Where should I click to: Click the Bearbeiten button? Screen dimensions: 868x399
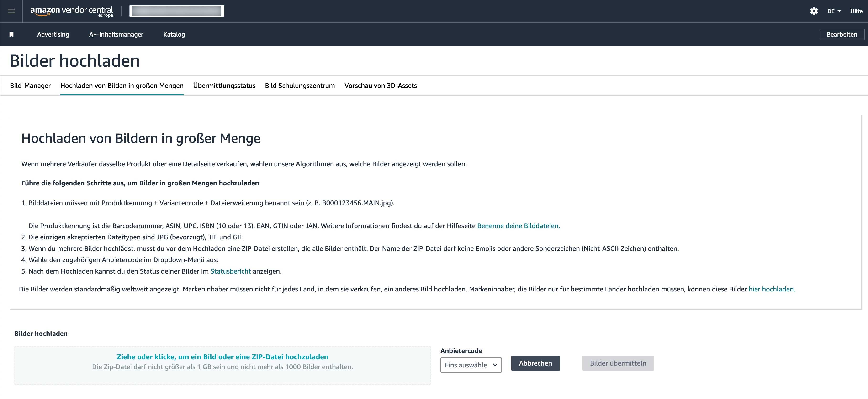coord(842,34)
